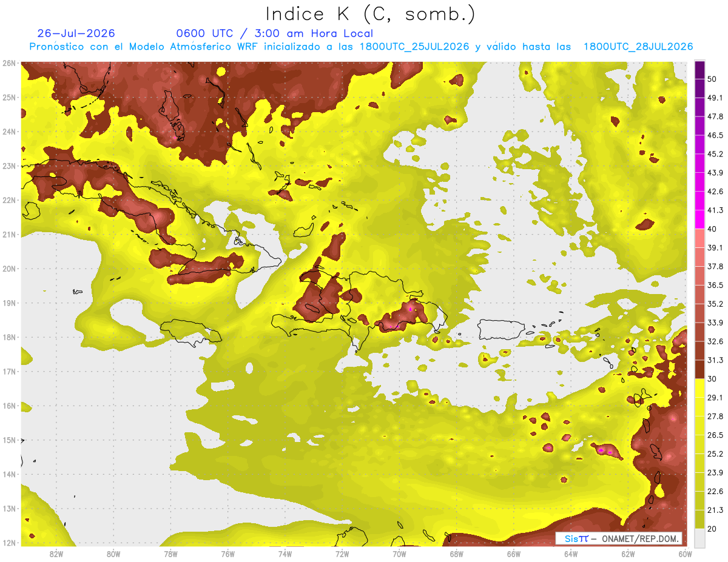Click the longitude label '78W'
728x562 pixels.
170,554
